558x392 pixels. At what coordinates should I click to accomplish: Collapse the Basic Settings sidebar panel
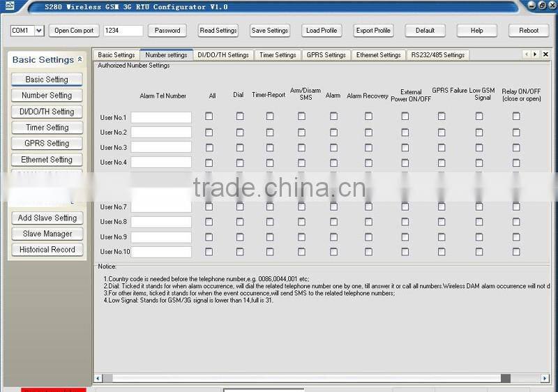pos(80,60)
